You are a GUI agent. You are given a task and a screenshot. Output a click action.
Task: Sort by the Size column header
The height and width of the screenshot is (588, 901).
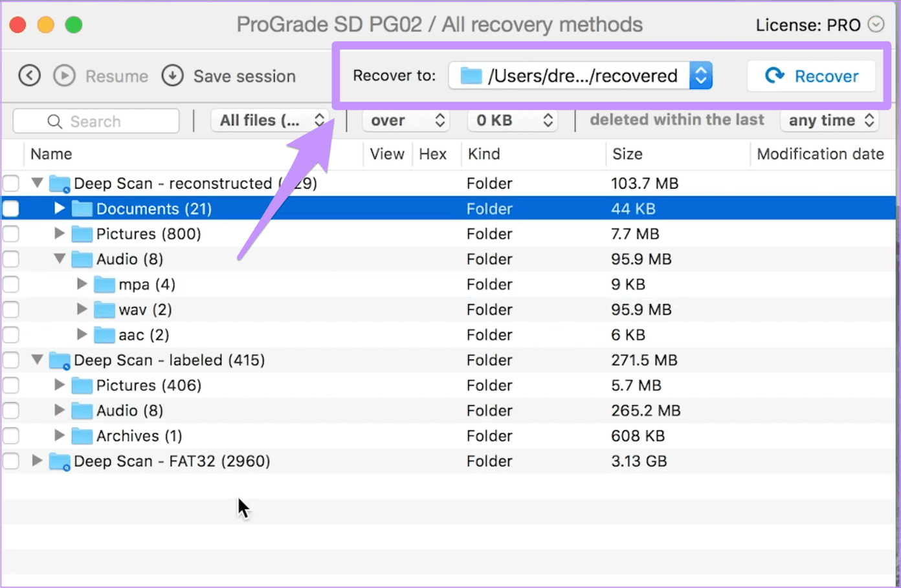pos(627,154)
